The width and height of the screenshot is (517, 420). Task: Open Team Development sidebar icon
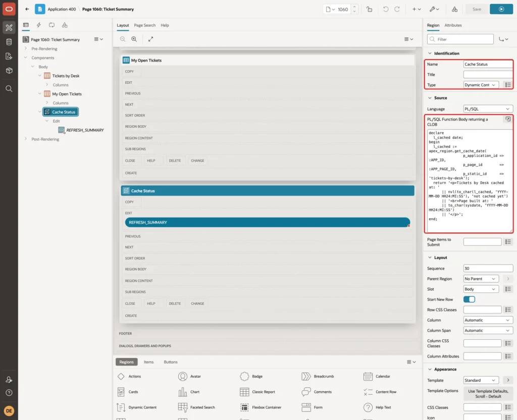coord(9,57)
